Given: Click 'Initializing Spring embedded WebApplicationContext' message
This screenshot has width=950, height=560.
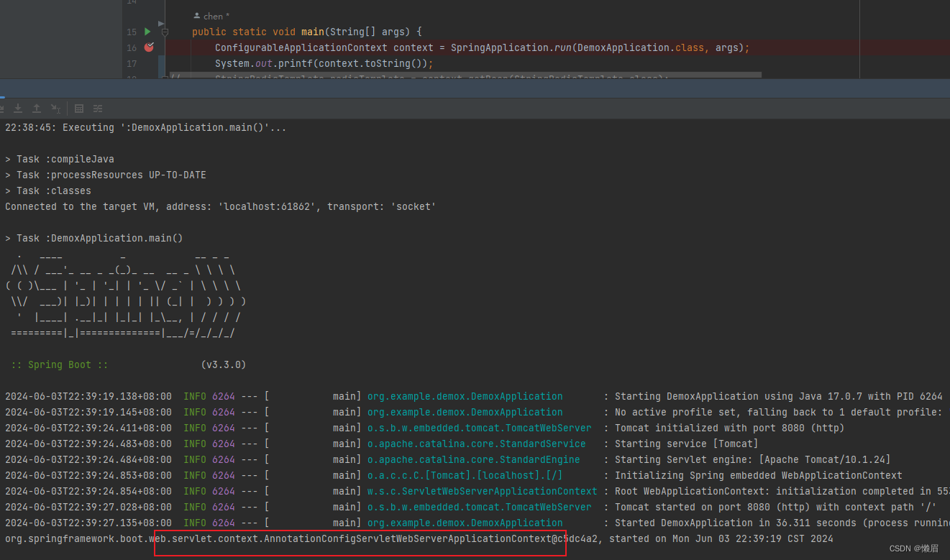Looking at the screenshot, I should (x=759, y=475).
